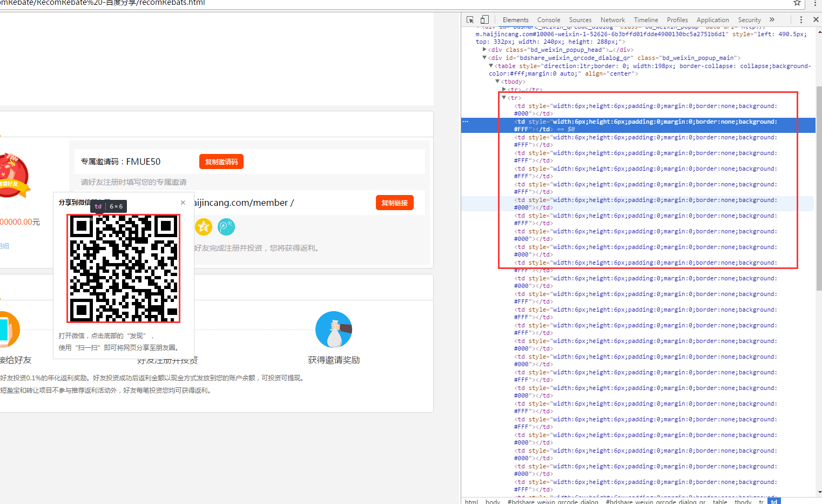Select the highlighted td row ending == $0
Image resolution: width=822 pixels, height=504 pixels.
pos(638,125)
